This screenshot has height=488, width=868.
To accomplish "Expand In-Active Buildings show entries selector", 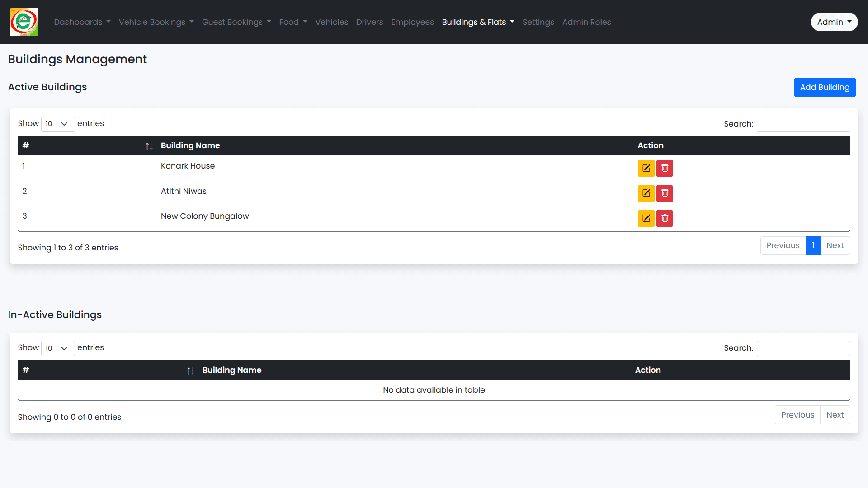I will [x=57, y=348].
